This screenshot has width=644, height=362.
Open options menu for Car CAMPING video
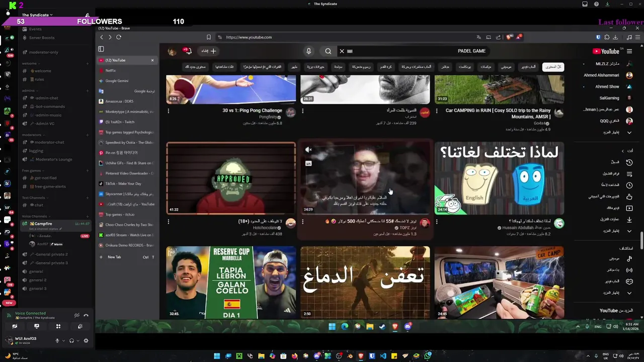(437, 111)
